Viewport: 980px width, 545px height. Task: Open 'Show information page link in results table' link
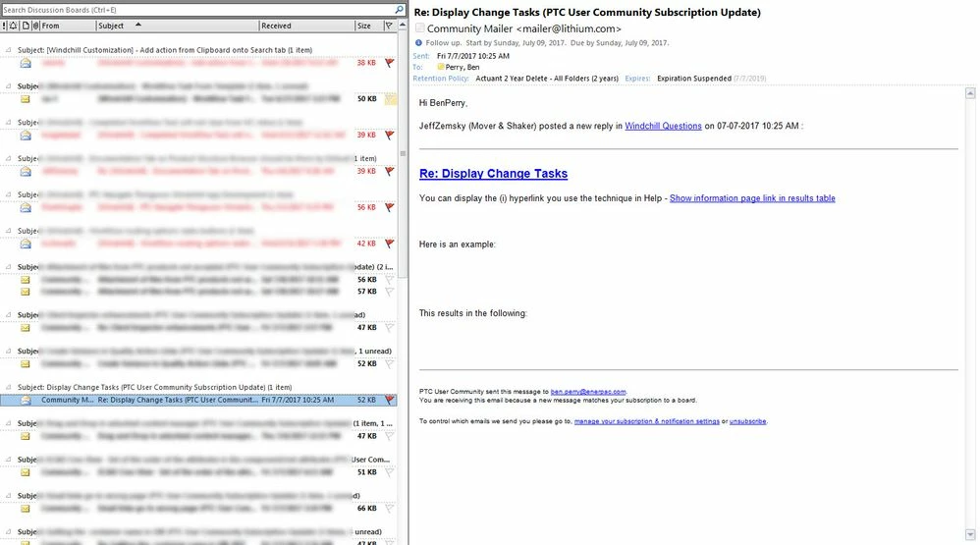tap(752, 198)
